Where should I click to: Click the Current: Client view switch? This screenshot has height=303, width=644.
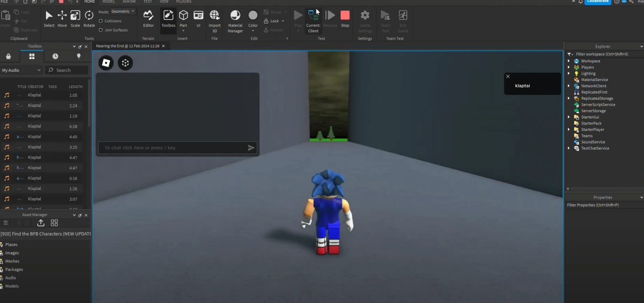[313, 21]
